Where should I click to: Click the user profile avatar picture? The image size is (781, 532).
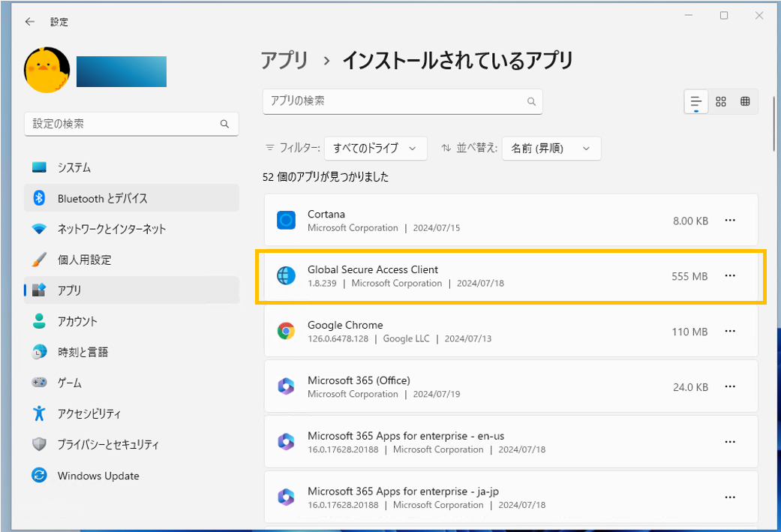click(x=47, y=71)
